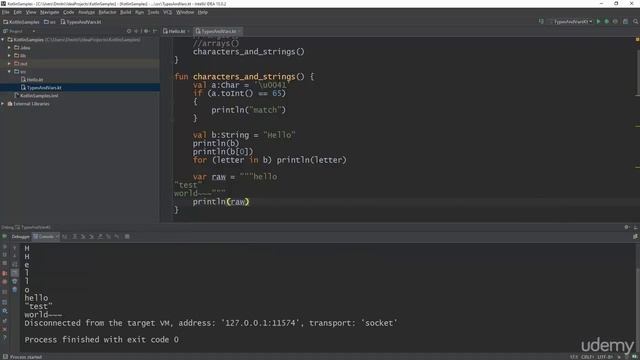Viewport: 640px width, 360px height.
Task: Click Step Out debugger icon
Action: [x=100, y=236]
